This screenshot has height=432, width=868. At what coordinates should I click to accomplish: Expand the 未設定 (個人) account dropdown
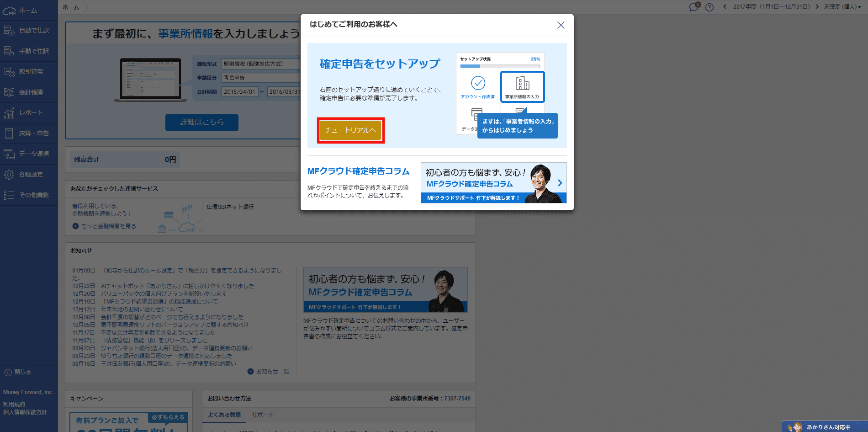pyautogui.click(x=842, y=7)
